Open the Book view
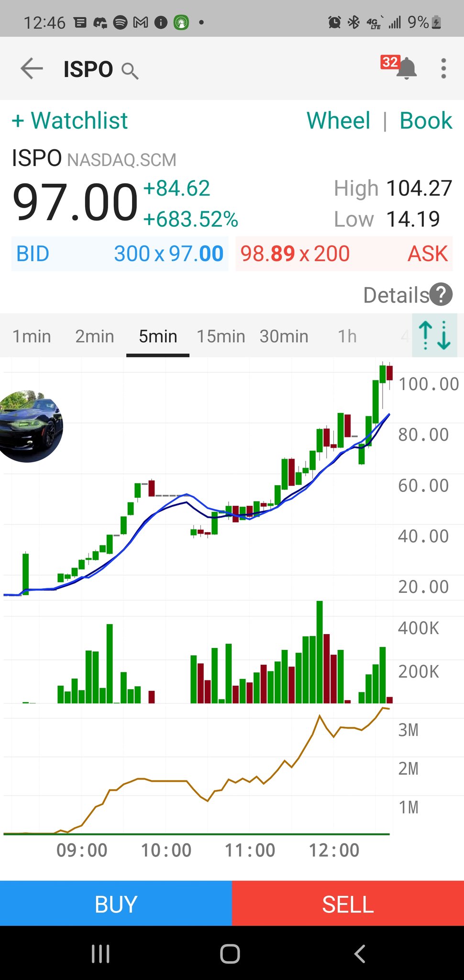This screenshot has height=980, width=464. click(426, 120)
